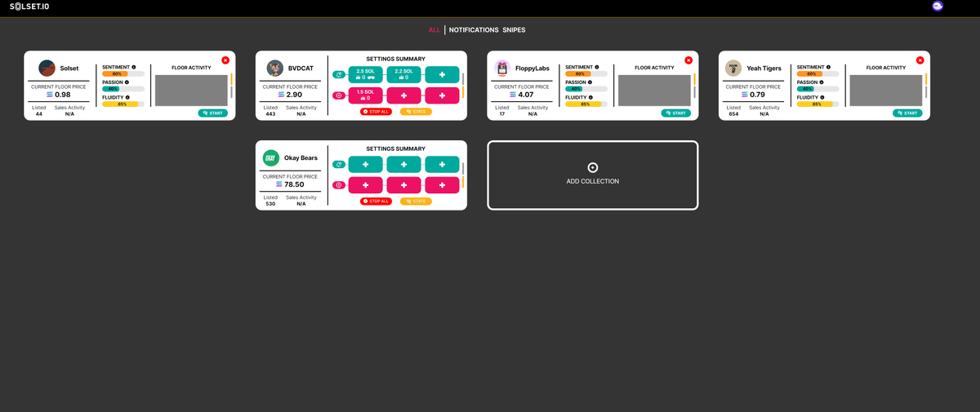Image resolution: width=980 pixels, height=412 pixels.
Task: Click the Solset Sentiment 60% bar
Action: point(123,73)
